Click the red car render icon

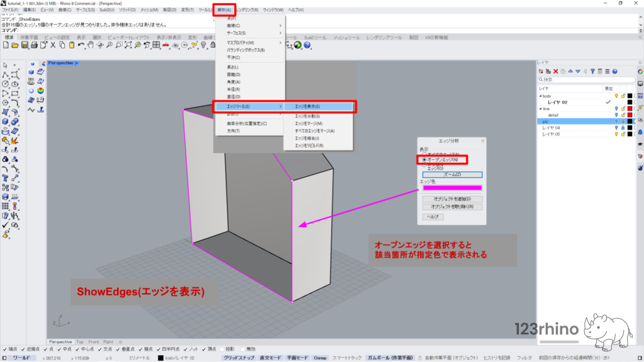point(165,45)
